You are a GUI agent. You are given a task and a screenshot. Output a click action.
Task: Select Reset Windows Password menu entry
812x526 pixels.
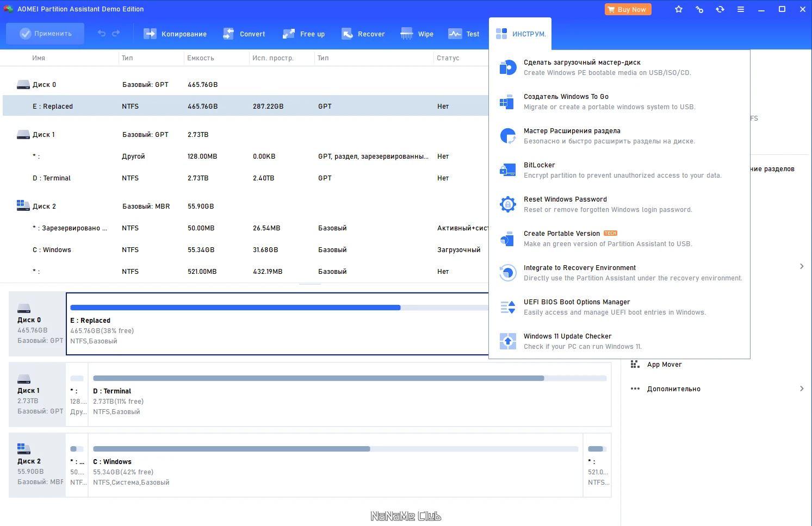(619, 204)
